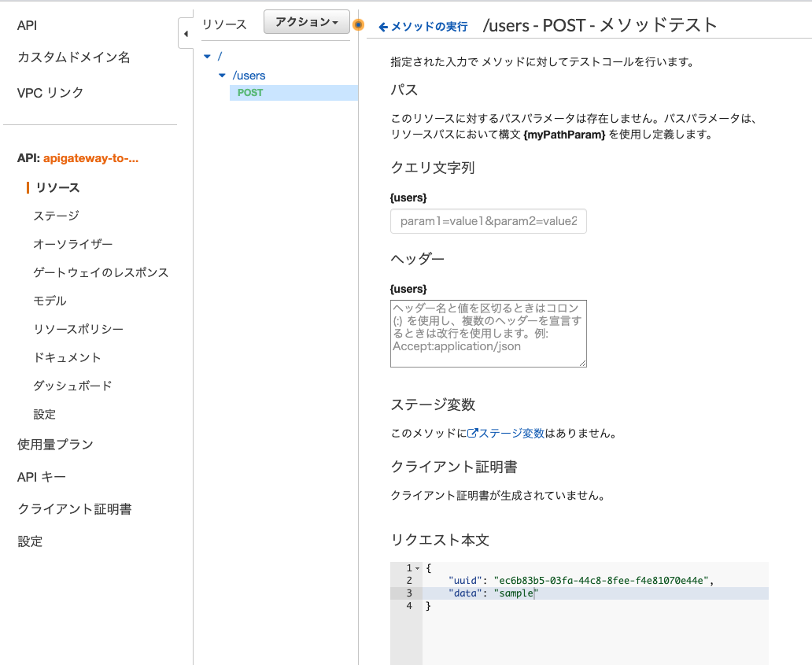Image resolution: width=812 pixels, height=665 pixels.
Task: Click the back arrow icon beside メソッドの実行
Action: (x=383, y=25)
